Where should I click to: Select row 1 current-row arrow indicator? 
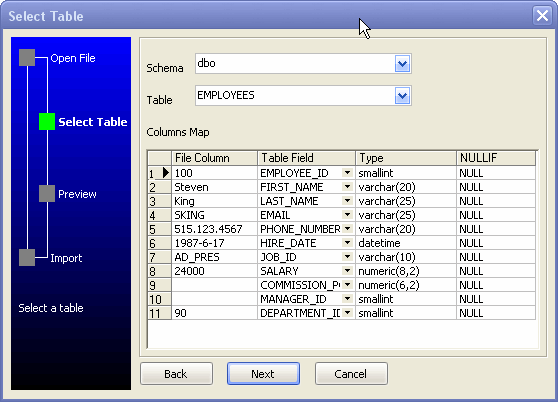point(165,173)
